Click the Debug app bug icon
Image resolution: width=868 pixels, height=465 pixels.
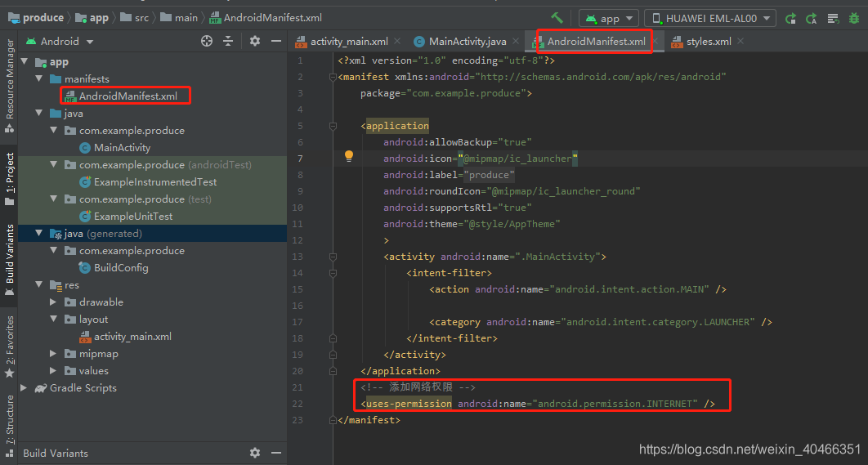click(854, 18)
